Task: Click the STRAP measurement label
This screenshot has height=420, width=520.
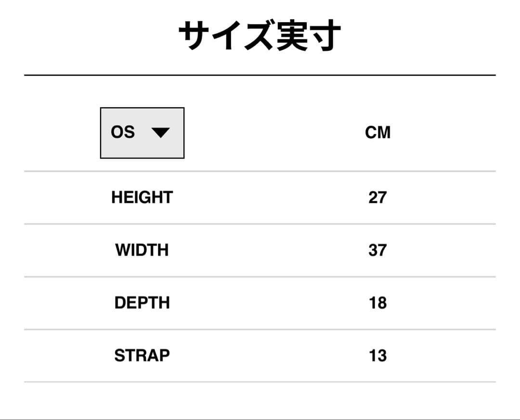Action: [142, 356]
